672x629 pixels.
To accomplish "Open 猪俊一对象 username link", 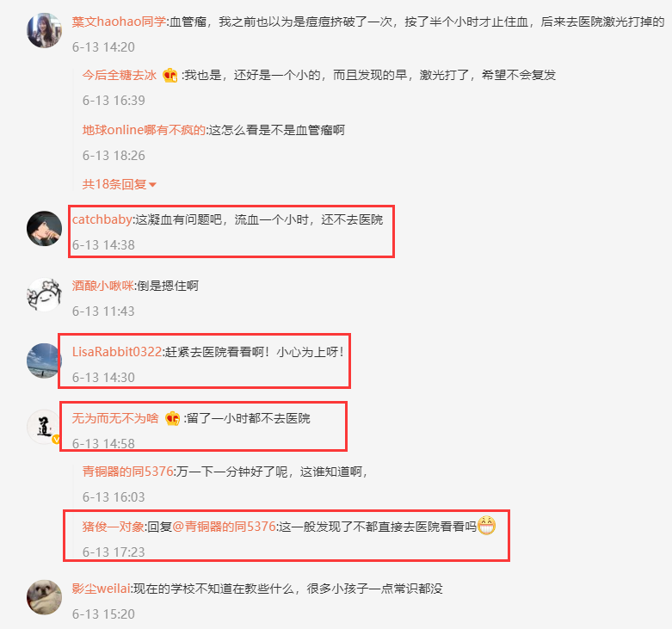I will click(113, 526).
